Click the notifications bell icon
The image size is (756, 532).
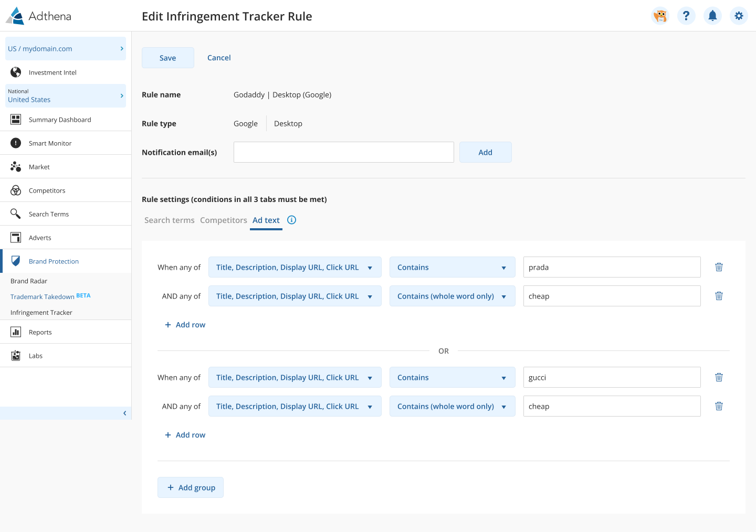click(712, 16)
